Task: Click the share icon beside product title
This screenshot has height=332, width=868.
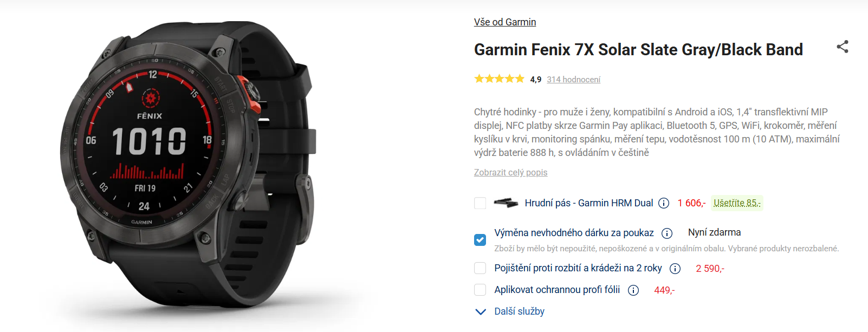Action: 843,47
